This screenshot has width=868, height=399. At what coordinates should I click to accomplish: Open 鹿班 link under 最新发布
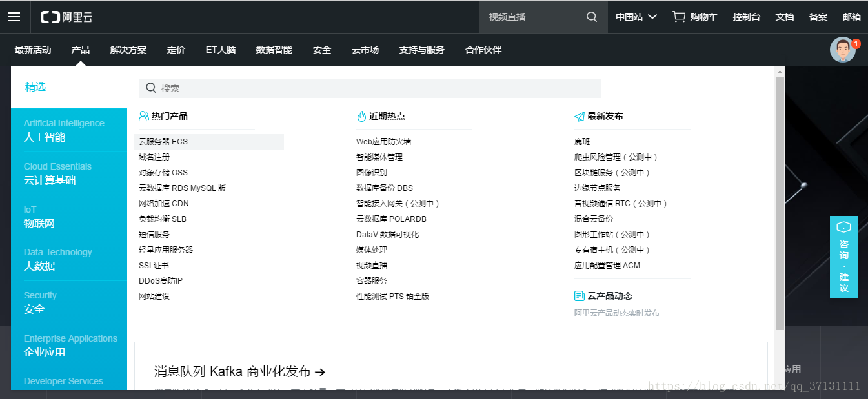click(582, 142)
